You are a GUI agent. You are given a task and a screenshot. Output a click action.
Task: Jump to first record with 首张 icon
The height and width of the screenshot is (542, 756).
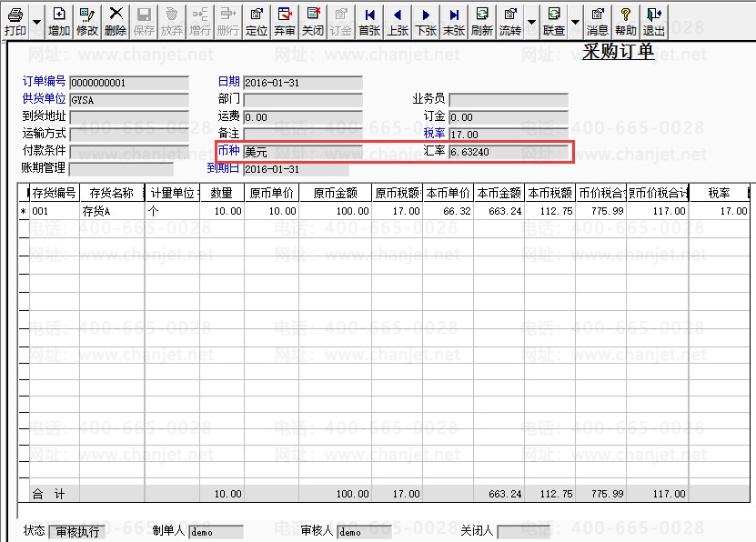(x=368, y=20)
